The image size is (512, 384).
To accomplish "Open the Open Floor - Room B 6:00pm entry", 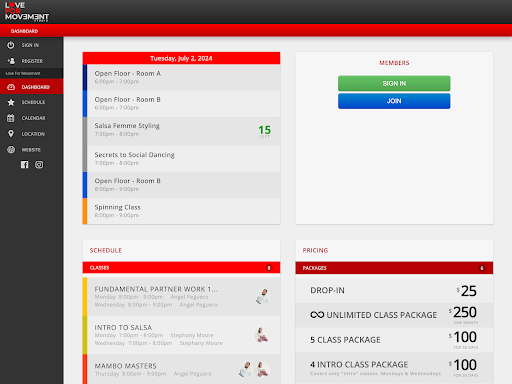I will (x=181, y=104).
